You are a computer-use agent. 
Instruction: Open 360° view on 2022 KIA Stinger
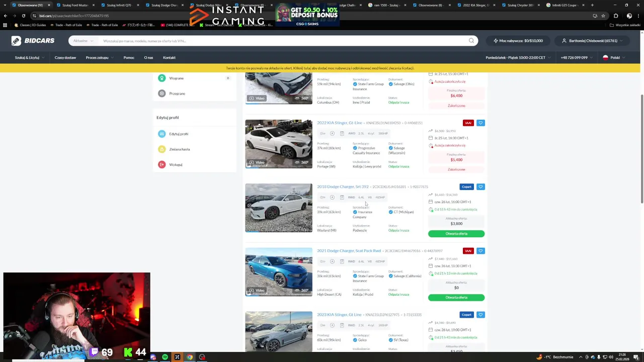click(x=302, y=162)
